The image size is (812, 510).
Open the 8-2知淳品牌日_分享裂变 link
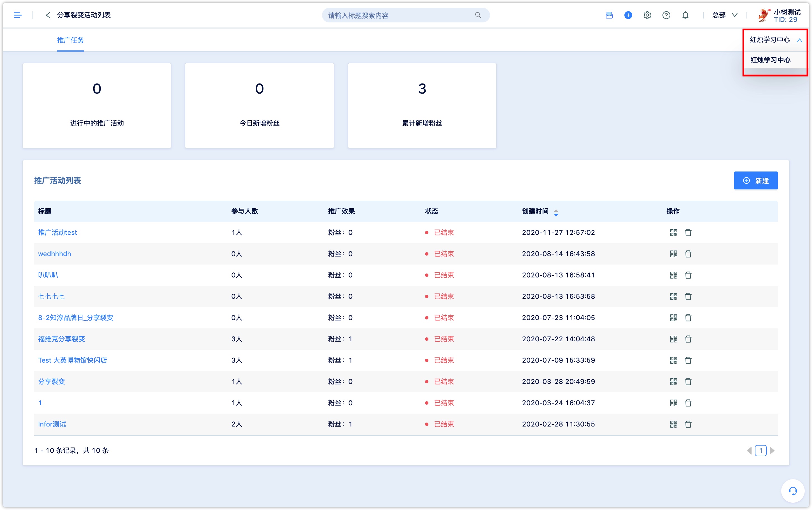click(x=76, y=317)
